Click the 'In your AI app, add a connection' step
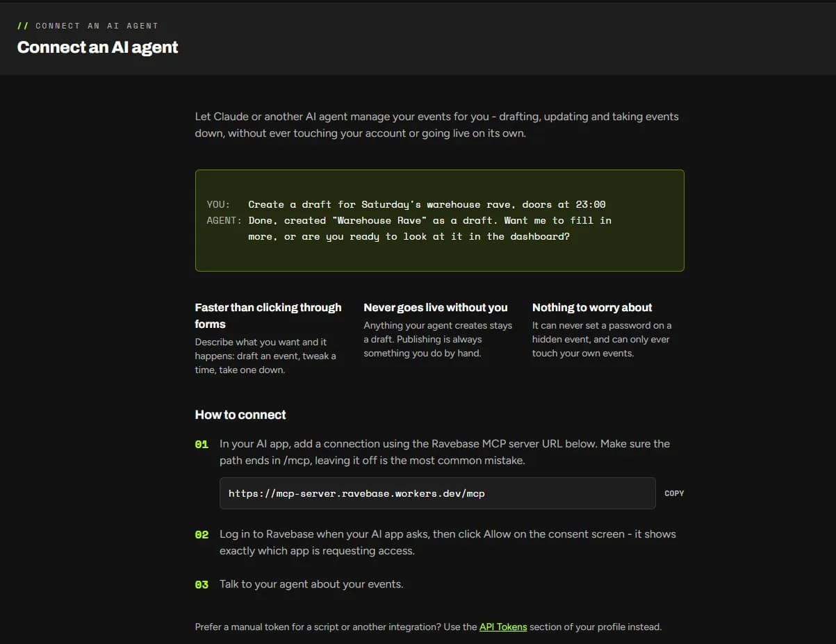This screenshot has width=836, height=644. tap(445, 452)
